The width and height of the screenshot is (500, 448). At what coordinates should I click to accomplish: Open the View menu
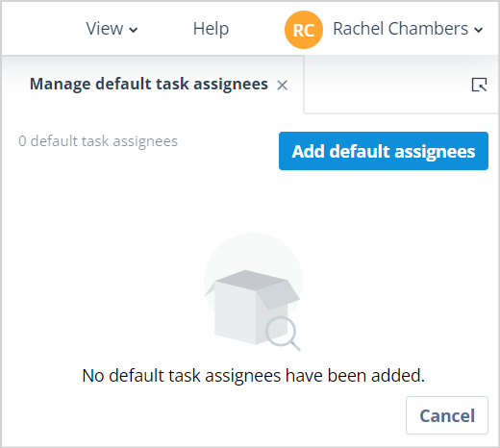[x=112, y=29]
